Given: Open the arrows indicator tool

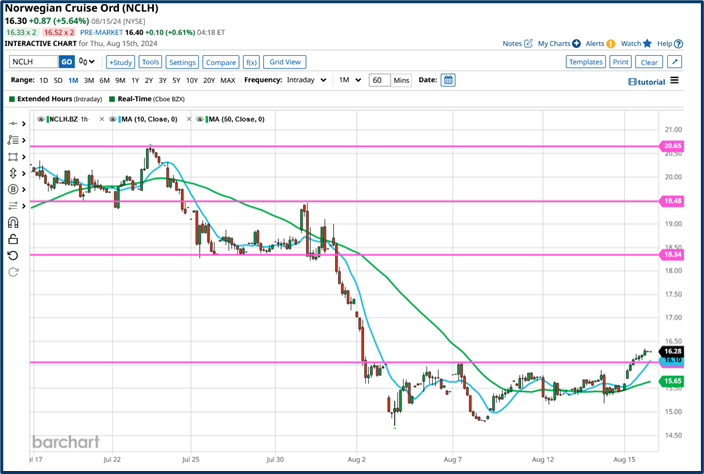Looking at the screenshot, I should coord(13,206).
